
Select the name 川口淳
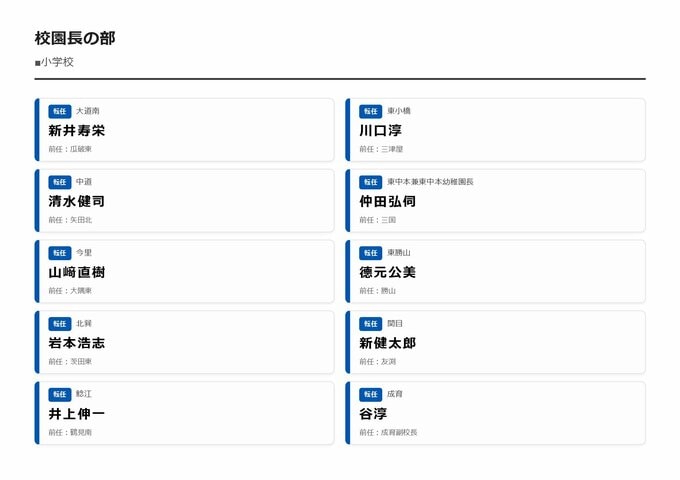coord(381,130)
